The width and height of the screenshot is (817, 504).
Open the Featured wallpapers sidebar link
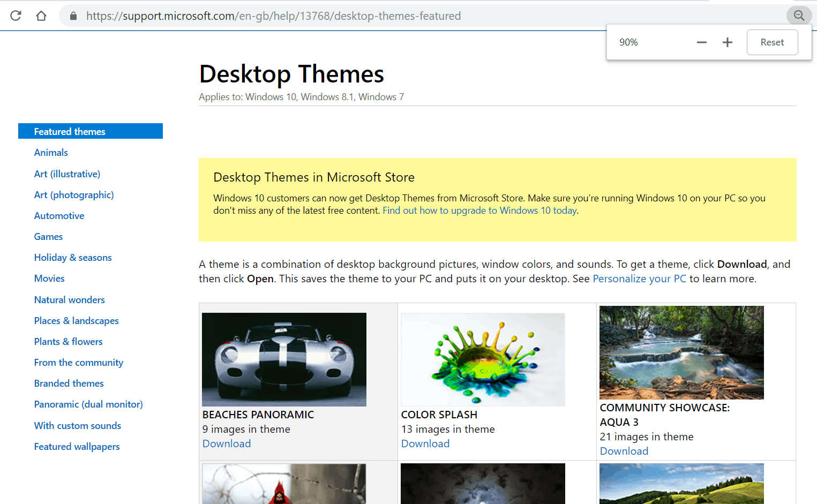77,447
